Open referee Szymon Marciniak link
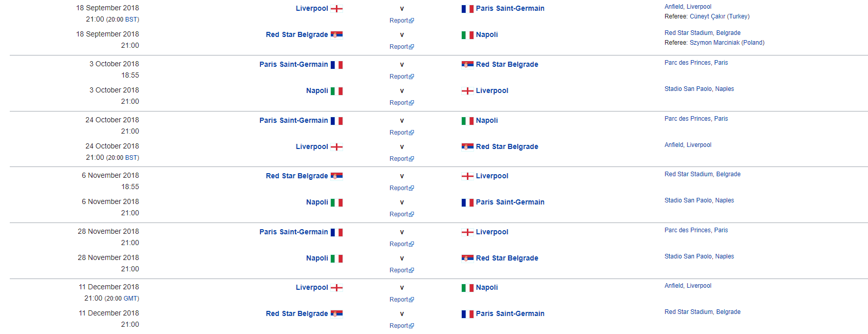 714,43
